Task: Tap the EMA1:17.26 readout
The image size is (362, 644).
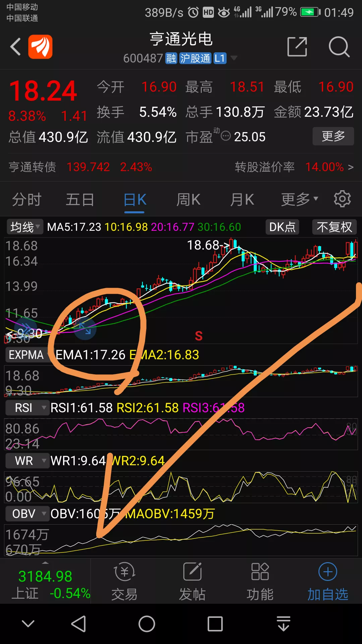Action: click(x=90, y=355)
